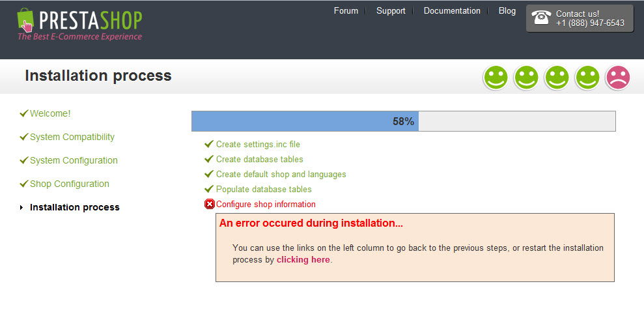Open the Support link
The image size is (644, 314).
(x=391, y=11)
